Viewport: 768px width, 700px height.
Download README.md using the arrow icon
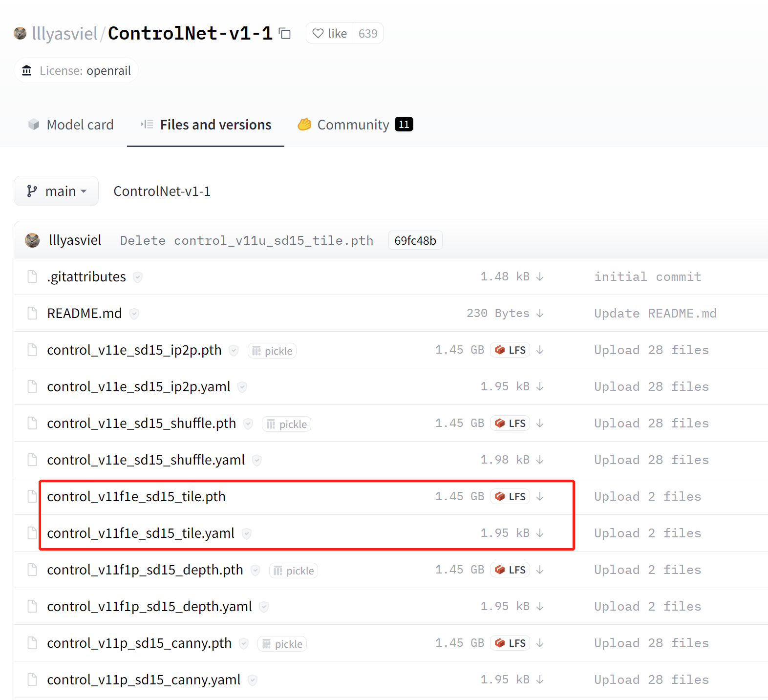pyautogui.click(x=540, y=313)
